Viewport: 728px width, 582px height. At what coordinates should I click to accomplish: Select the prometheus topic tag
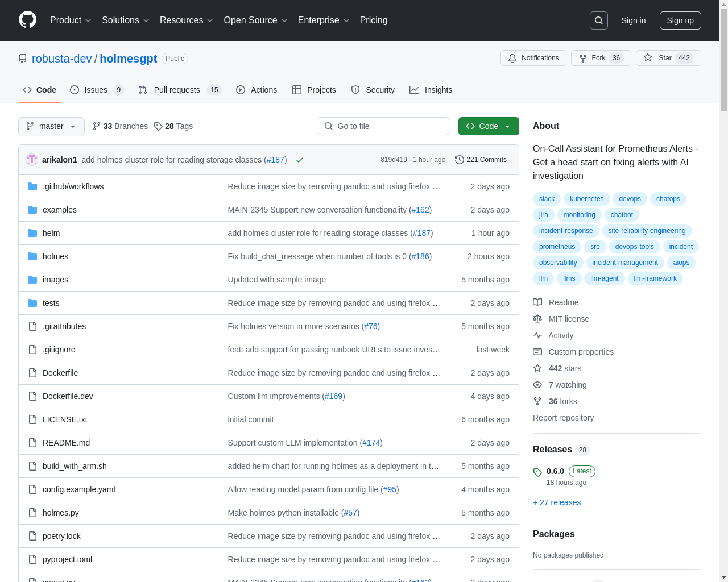coord(557,247)
